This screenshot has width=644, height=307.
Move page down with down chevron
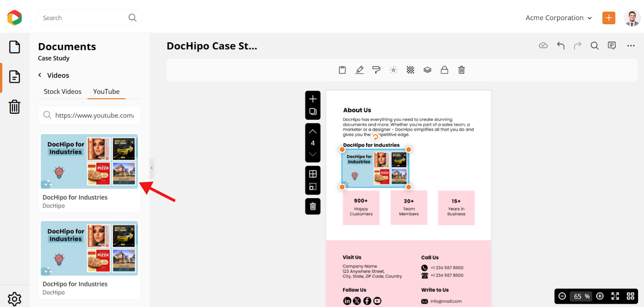tap(313, 154)
